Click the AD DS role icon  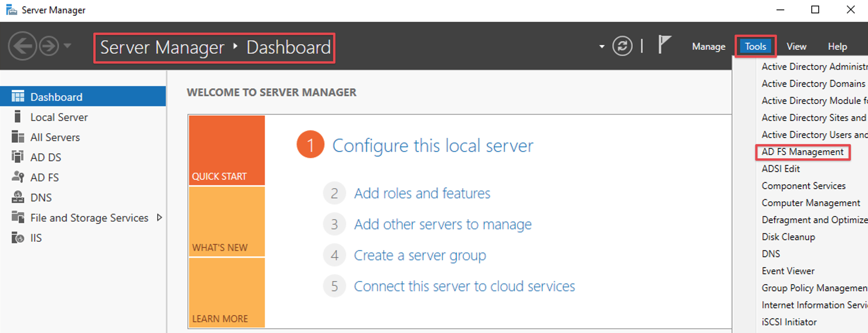(x=17, y=157)
